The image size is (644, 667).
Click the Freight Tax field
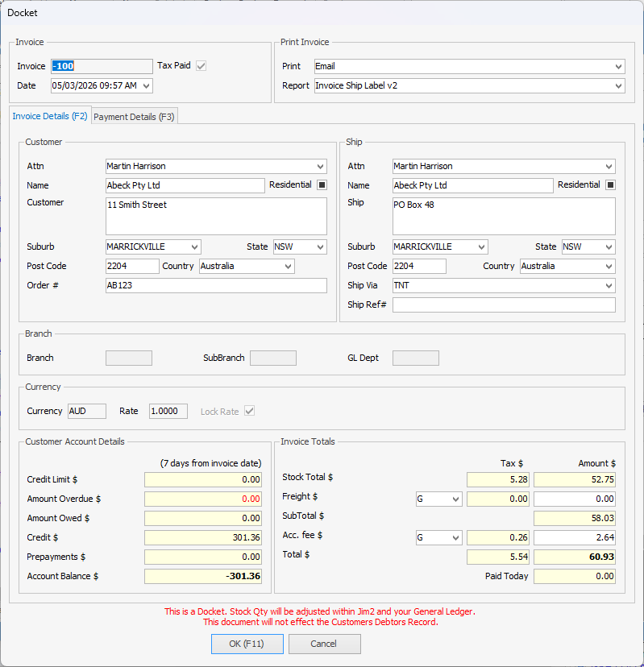click(x=498, y=499)
